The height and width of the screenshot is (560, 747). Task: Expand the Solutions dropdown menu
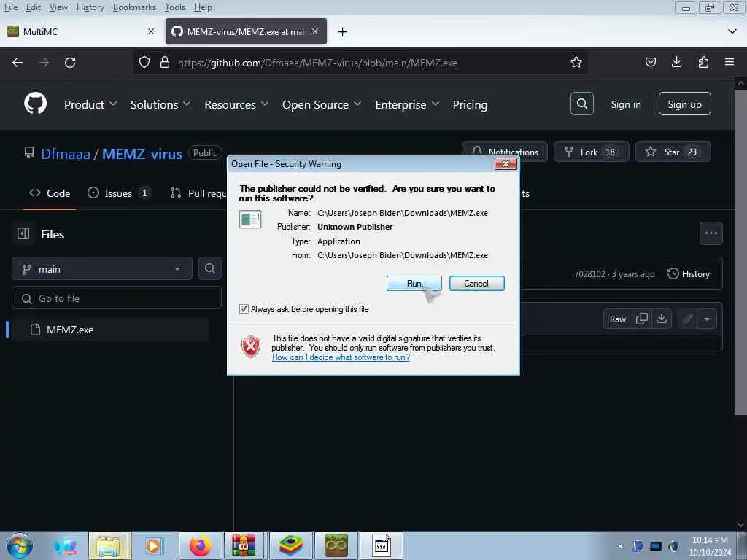point(160,104)
